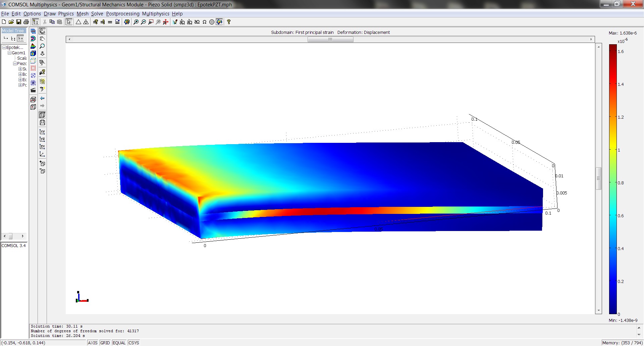Click the GRID status bar button
The height and width of the screenshot is (346, 644).
click(105, 343)
